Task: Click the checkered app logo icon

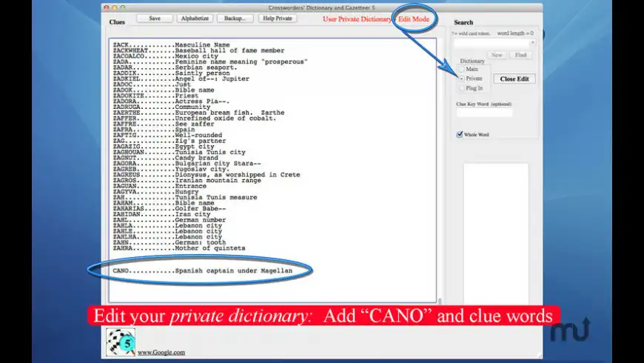Action: (x=121, y=342)
